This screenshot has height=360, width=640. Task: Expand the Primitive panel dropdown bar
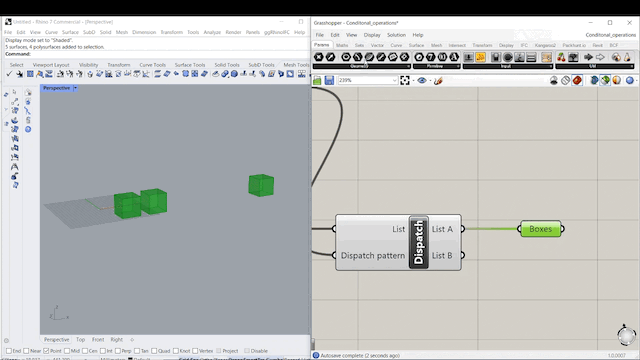(436, 66)
